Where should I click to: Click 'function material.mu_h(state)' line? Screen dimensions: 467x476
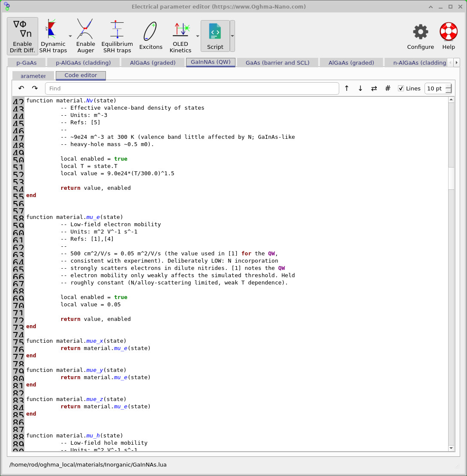pyautogui.click(x=75, y=436)
